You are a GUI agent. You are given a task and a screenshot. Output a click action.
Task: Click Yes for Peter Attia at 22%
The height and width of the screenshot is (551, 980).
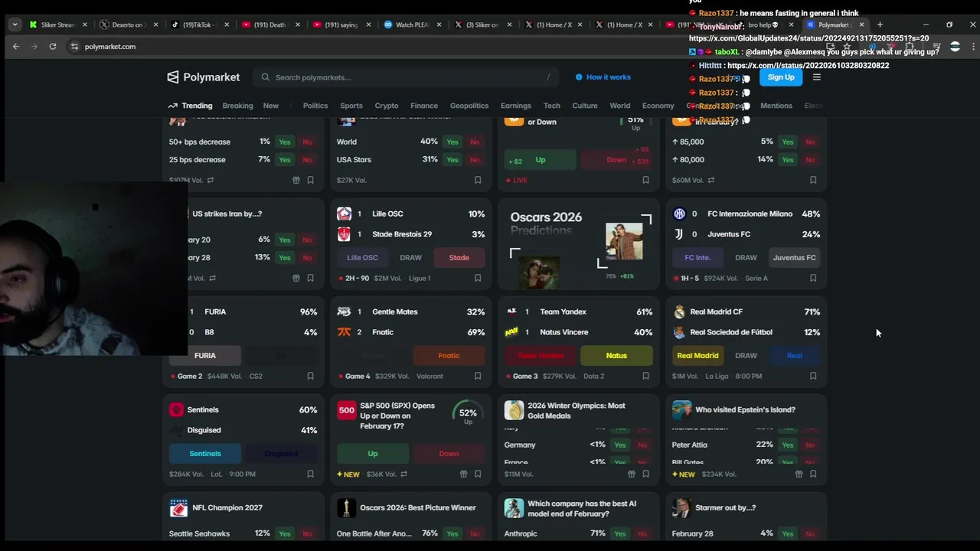[x=788, y=445]
